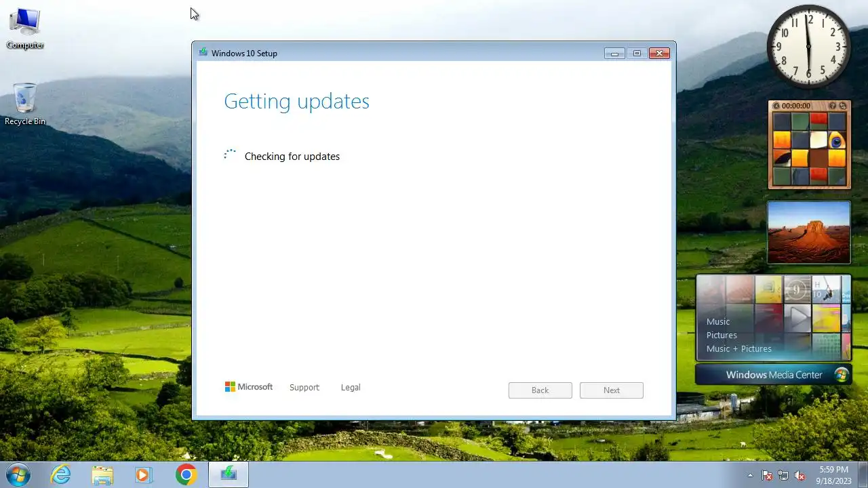Open the Windows Start menu orb
This screenshot has height=488, width=868.
[x=18, y=474]
